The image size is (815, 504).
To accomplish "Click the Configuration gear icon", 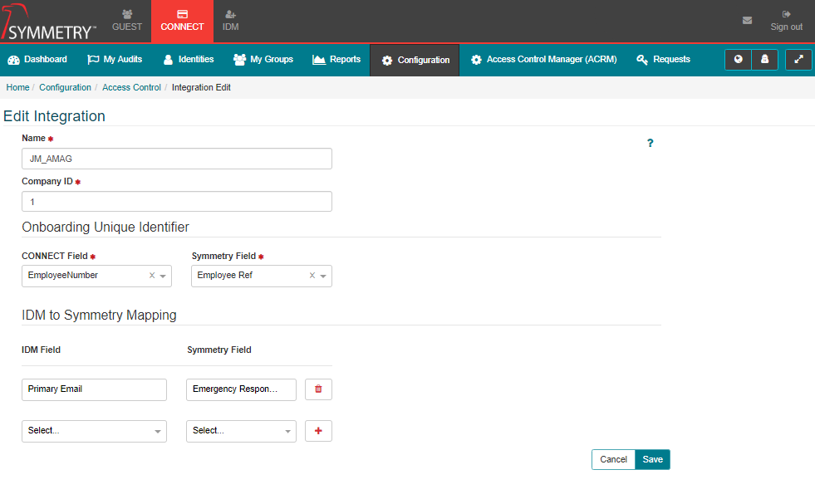I will click(387, 61).
